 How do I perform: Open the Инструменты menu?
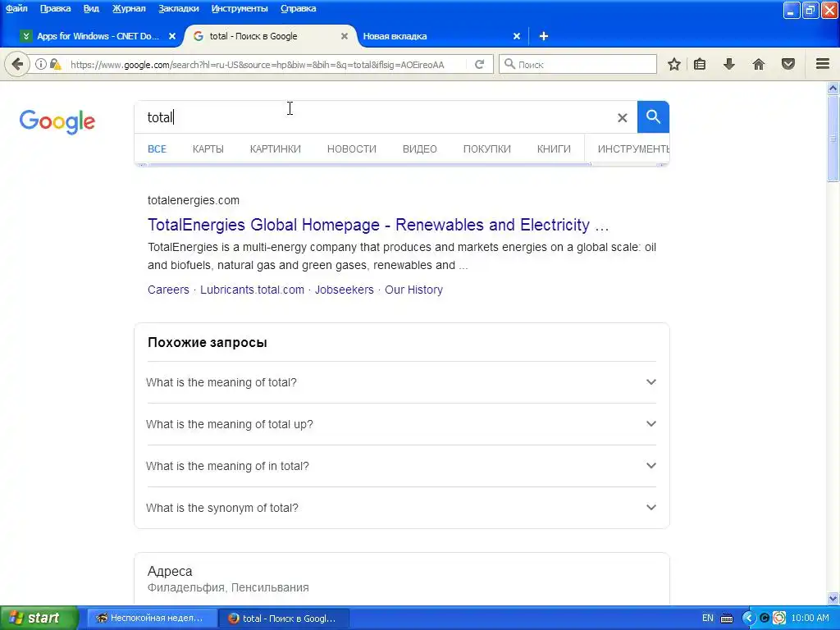[240, 8]
